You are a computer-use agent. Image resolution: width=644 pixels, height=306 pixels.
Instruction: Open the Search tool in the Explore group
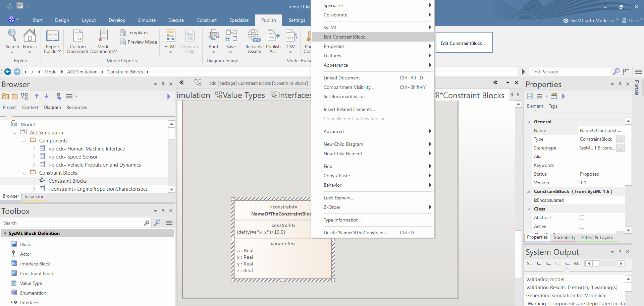click(x=12, y=41)
